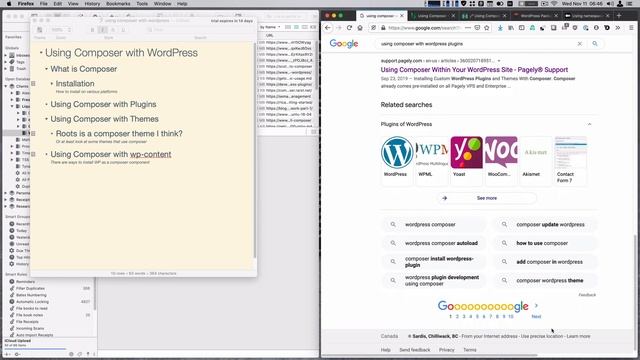Open the Apple menu
Image resolution: width=640 pixels, height=360 pixels.
tap(9, 4)
